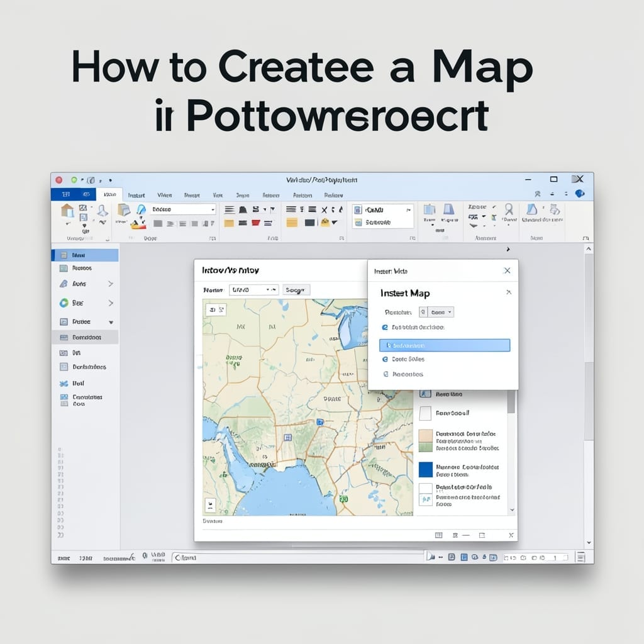
Task: Click the small x beside the Instest Map heading
Action: [509, 292]
